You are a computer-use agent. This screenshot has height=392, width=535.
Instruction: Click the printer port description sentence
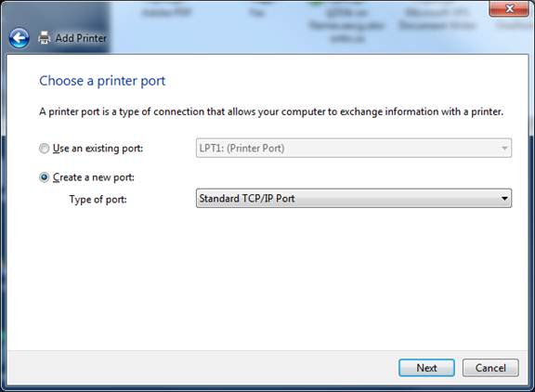pos(271,111)
